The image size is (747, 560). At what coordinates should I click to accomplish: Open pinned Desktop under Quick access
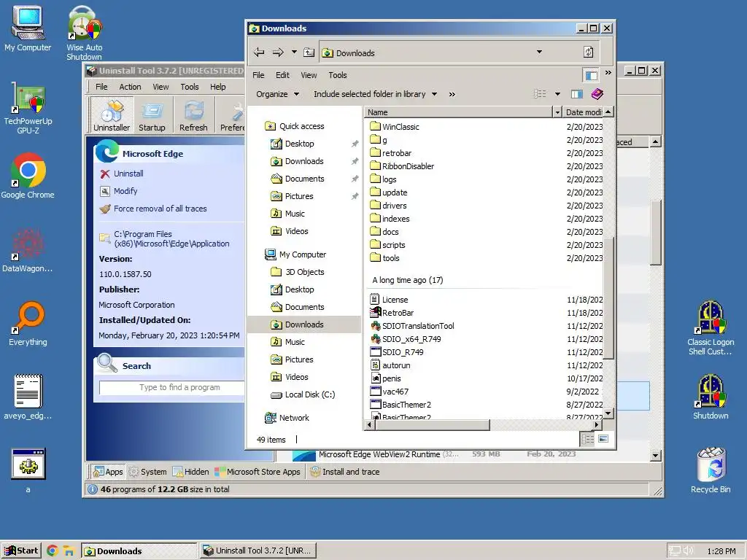coord(299,144)
